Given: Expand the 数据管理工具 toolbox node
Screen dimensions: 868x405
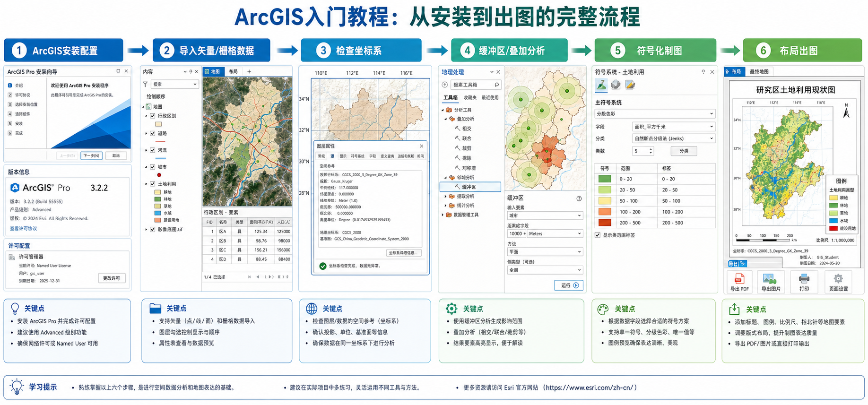Looking at the screenshot, I should (x=443, y=215).
